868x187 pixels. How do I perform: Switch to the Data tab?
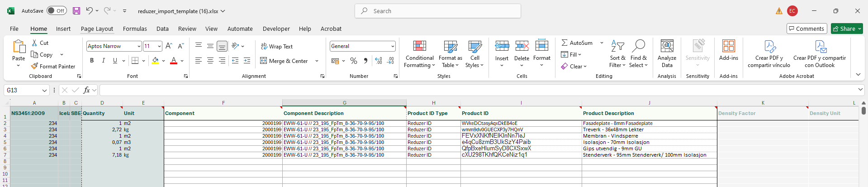162,29
